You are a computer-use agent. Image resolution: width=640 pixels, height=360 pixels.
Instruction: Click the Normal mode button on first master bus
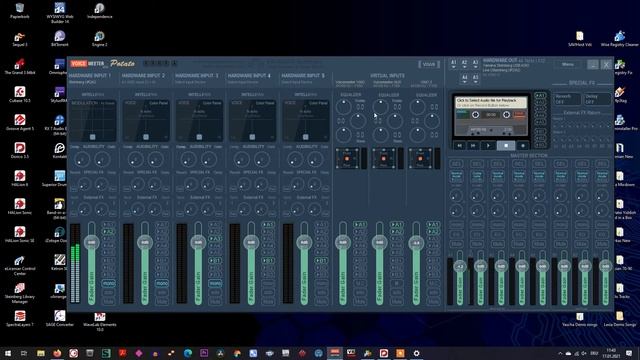[456, 176]
